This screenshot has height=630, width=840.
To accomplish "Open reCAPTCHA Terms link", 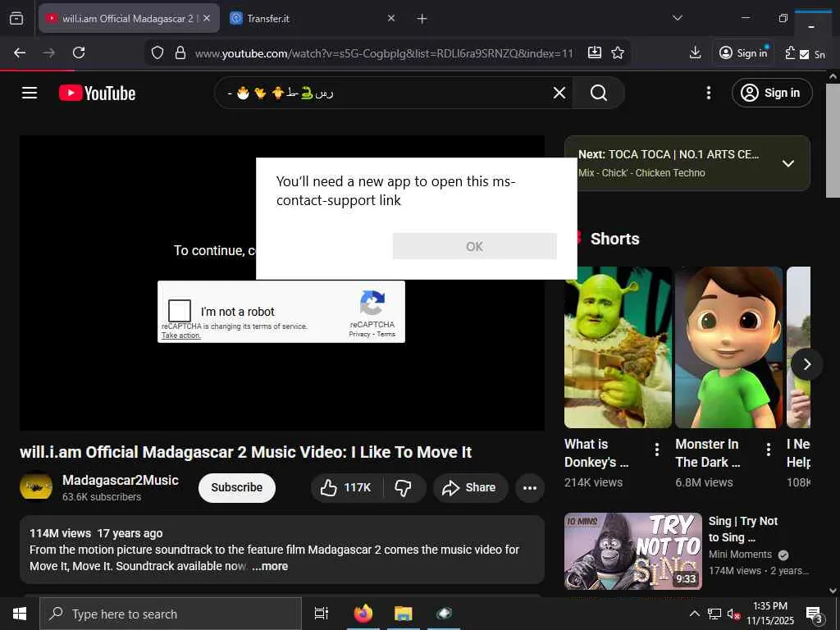I will pyautogui.click(x=386, y=334).
